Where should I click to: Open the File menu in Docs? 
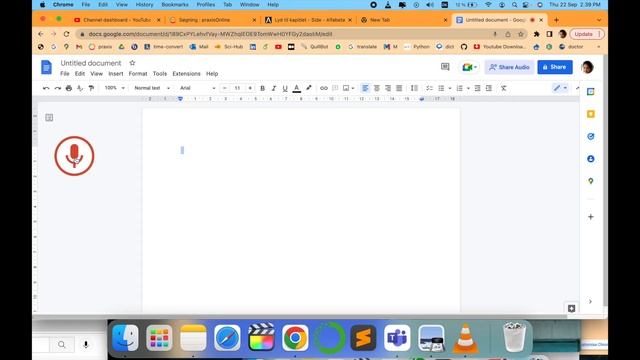65,74
